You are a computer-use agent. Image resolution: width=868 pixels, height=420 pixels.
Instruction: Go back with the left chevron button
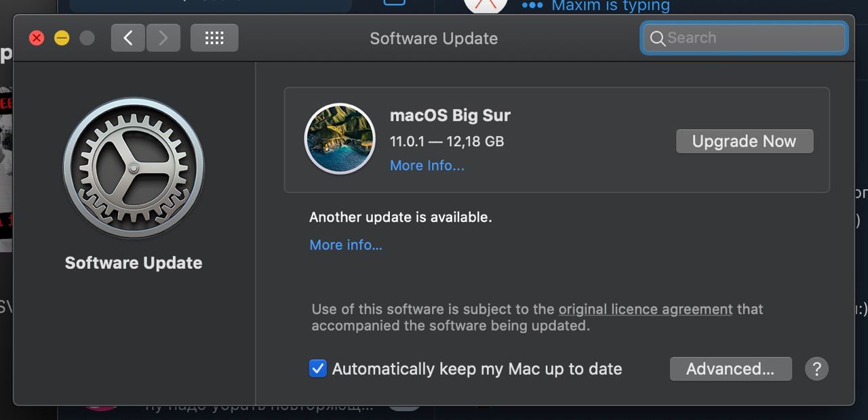click(x=128, y=38)
